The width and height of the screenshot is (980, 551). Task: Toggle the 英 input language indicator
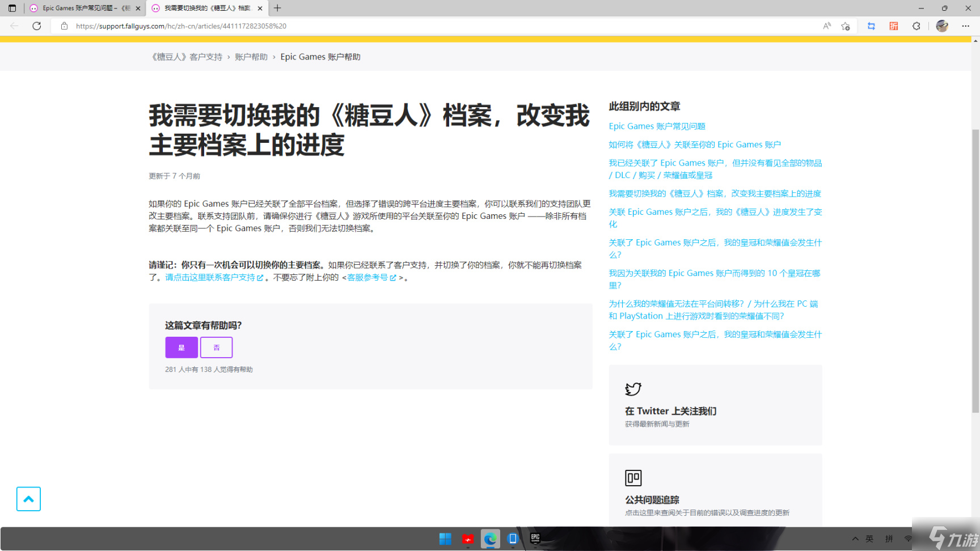click(869, 539)
